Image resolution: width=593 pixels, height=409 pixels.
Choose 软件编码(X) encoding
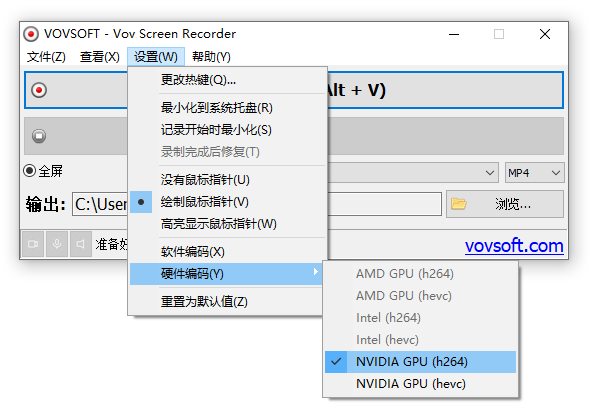[x=228, y=252]
